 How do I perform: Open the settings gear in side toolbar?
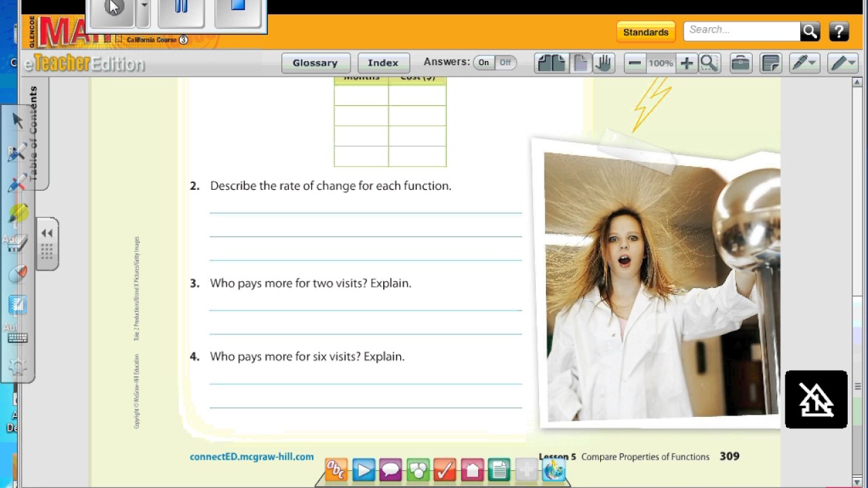18,367
